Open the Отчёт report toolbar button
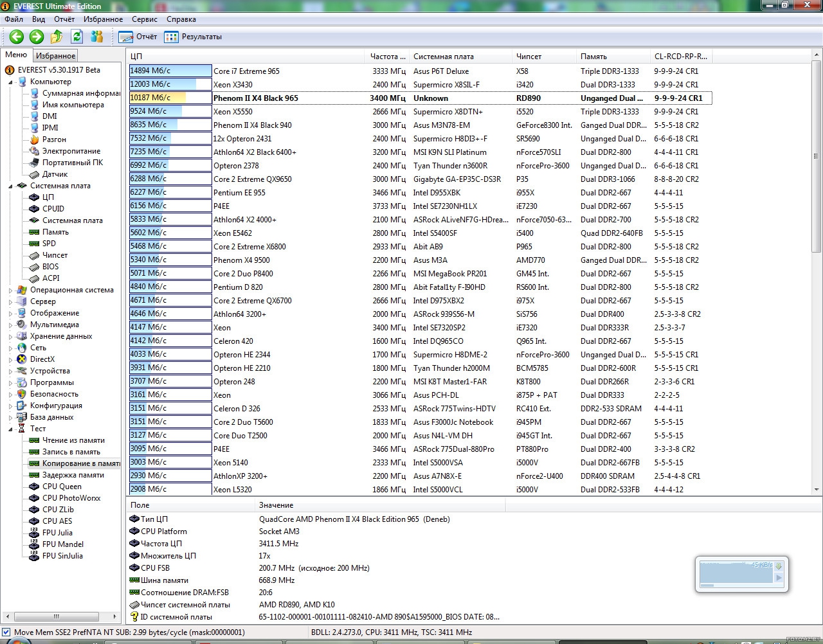 [x=138, y=37]
